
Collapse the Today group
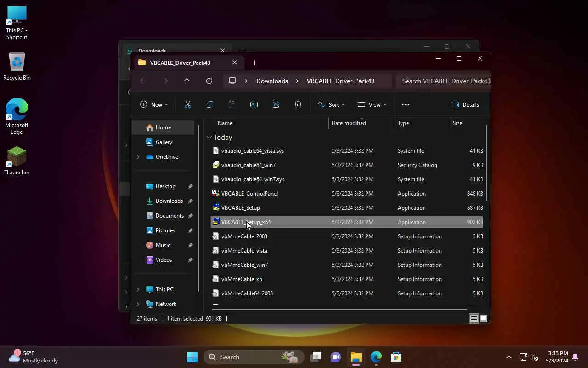tap(209, 138)
